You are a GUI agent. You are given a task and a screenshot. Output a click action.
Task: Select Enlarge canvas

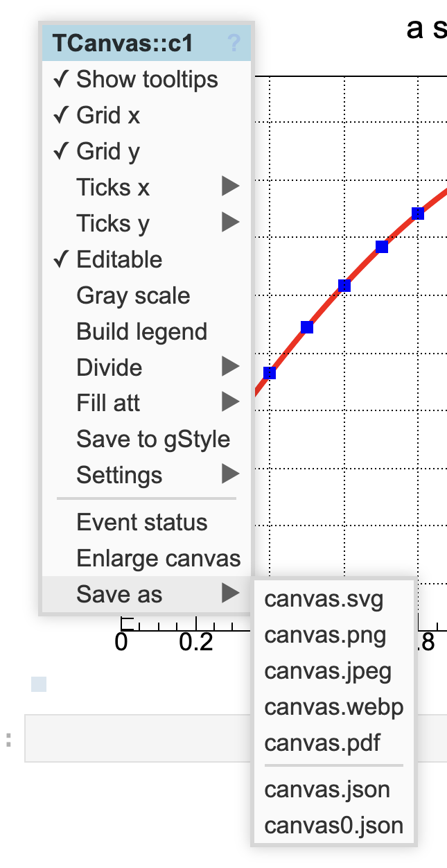tap(158, 559)
